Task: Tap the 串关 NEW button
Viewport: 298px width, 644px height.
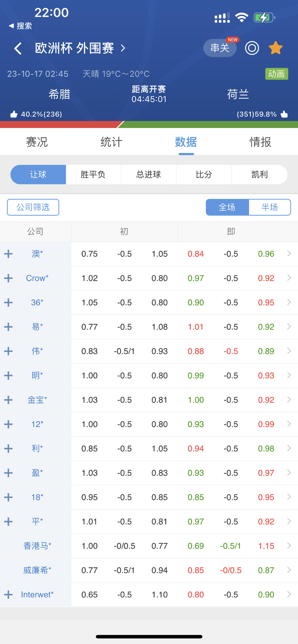Action: pyautogui.click(x=220, y=48)
